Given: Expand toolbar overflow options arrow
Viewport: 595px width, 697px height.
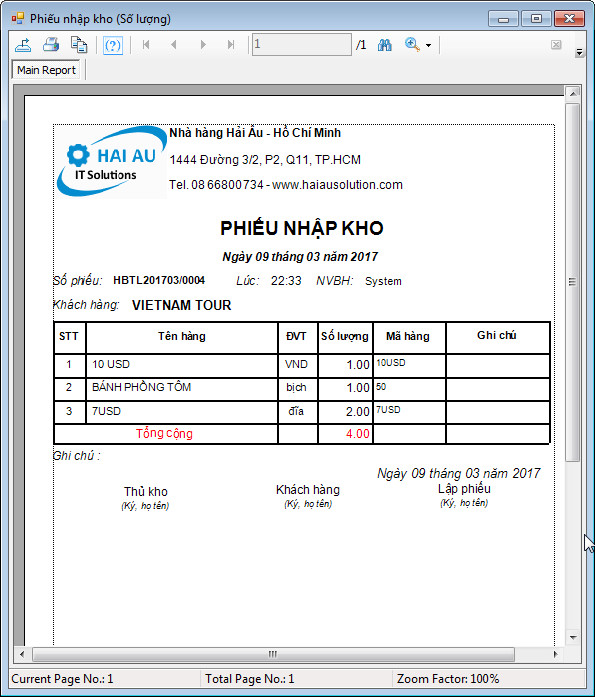Looking at the screenshot, I should coord(579,52).
